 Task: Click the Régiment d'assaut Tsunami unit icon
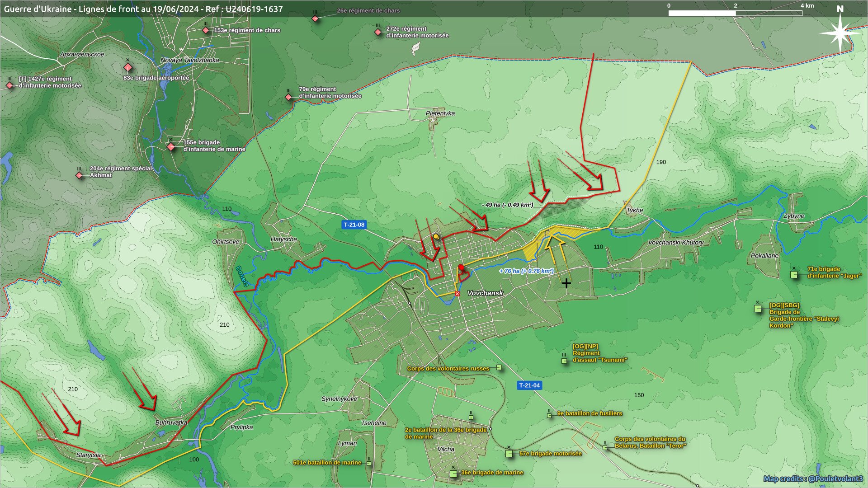(564, 361)
